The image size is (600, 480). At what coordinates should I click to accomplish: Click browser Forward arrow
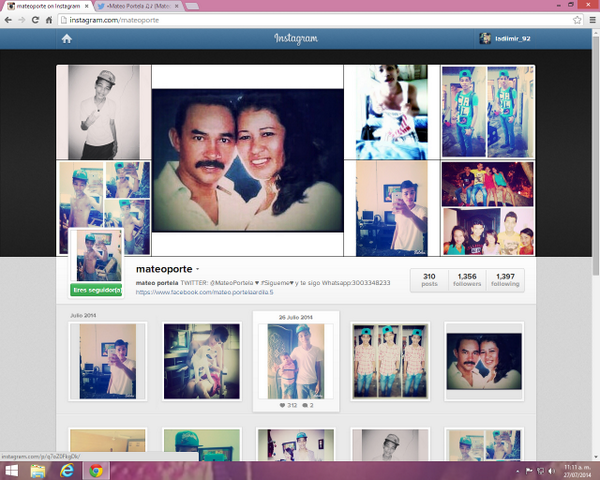21,20
